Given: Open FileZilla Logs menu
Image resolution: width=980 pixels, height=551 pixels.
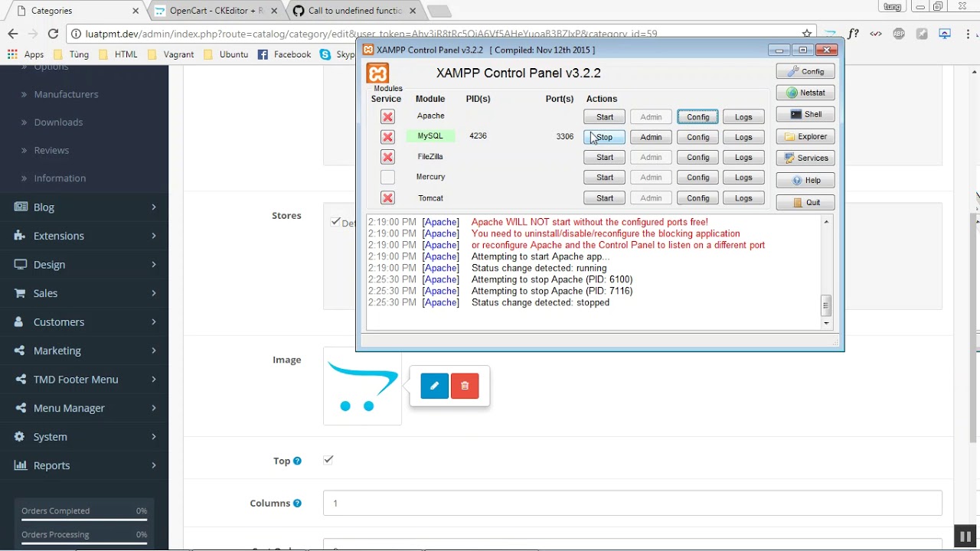Looking at the screenshot, I should point(743,157).
